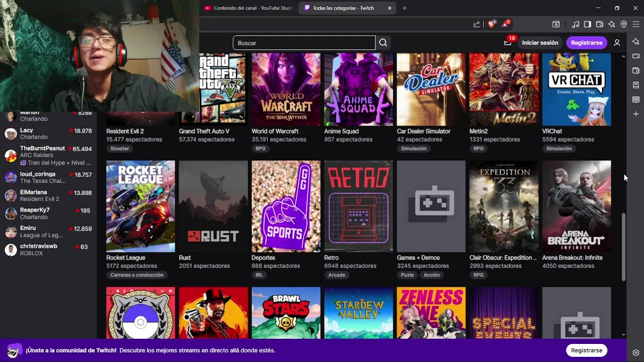Click the Brave Shields lion icon
Image resolution: width=644 pixels, height=362 pixels.
491,24
